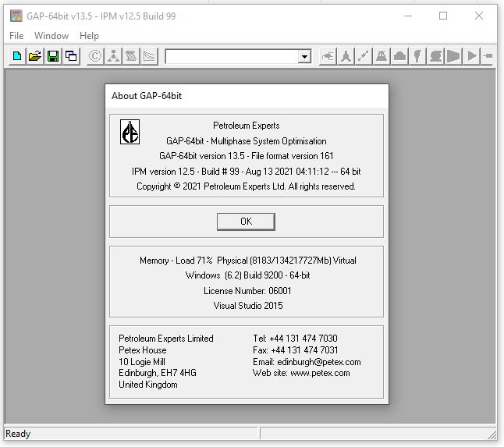Expand the toolbar combo box dropdown arrow
The width and height of the screenshot is (504, 447).
(304, 57)
